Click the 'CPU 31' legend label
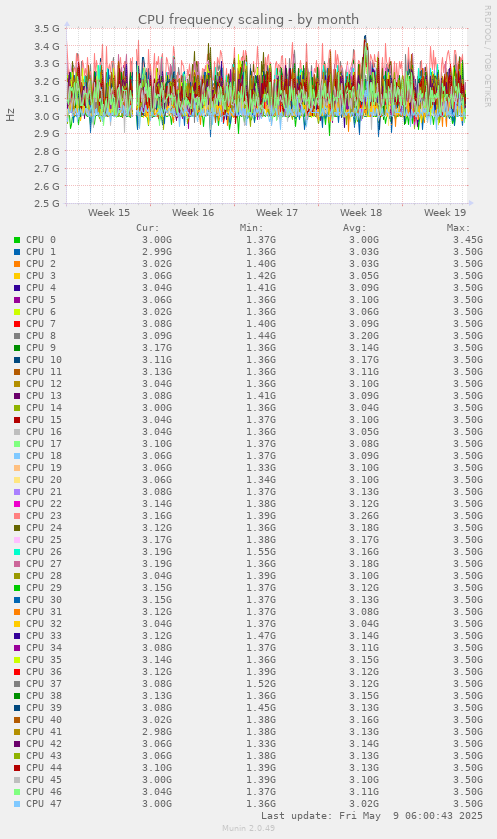The image size is (497, 839). coord(44,612)
